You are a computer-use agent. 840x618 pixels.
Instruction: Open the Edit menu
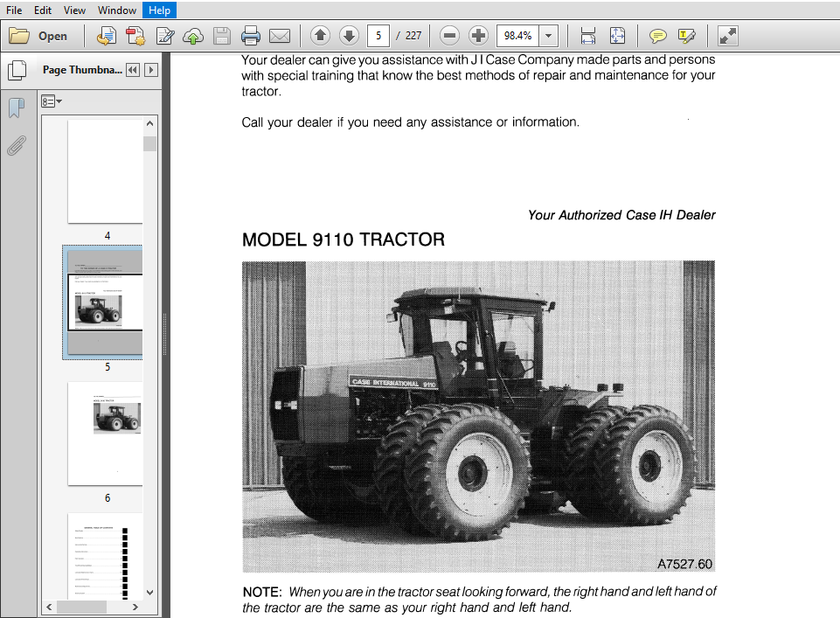click(42, 10)
